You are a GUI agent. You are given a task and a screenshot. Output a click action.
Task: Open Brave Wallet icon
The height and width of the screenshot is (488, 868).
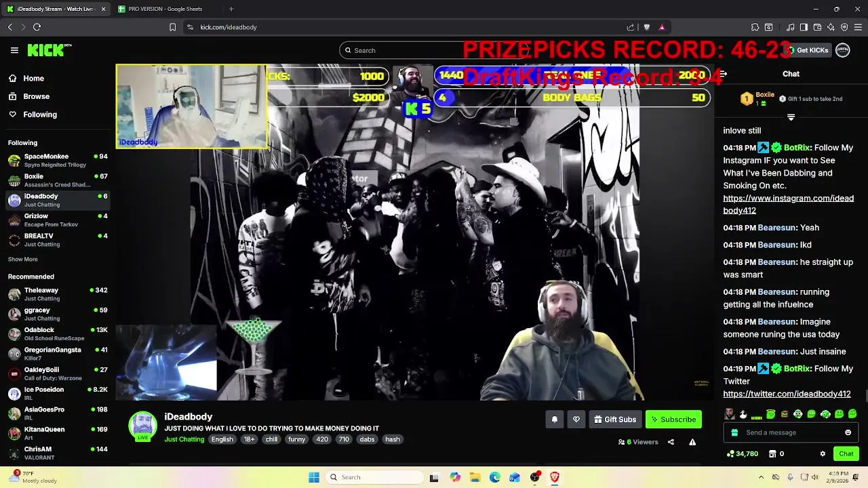click(817, 27)
